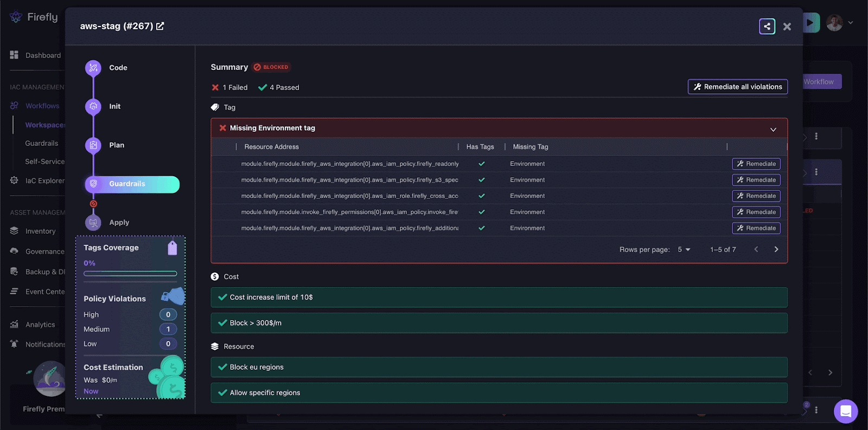868x430 pixels.
Task: Click first row has-tags checkmark
Action: pyautogui.click(x=482, y=164)
